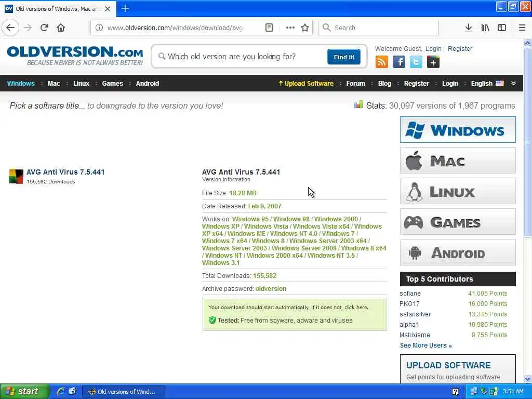Open the Firefox hamburger menu
The height and width of the screenshot is (399, 532).
(522, 28)
